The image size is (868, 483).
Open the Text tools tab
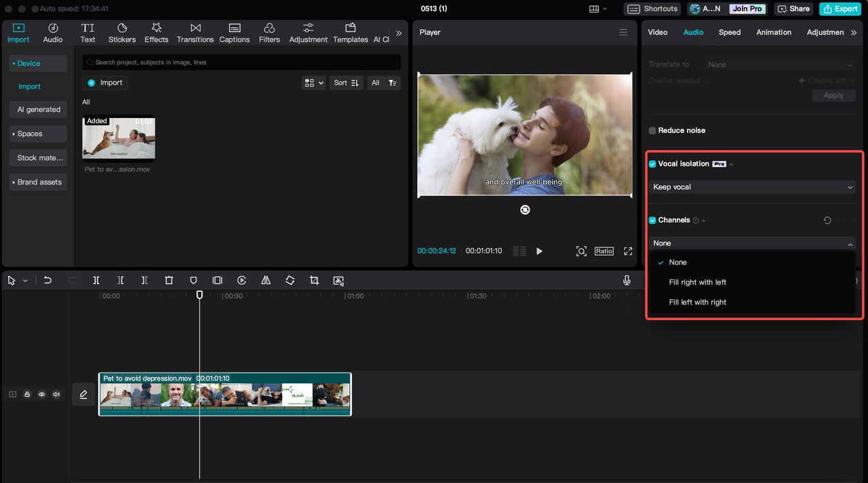click(88, 33)
